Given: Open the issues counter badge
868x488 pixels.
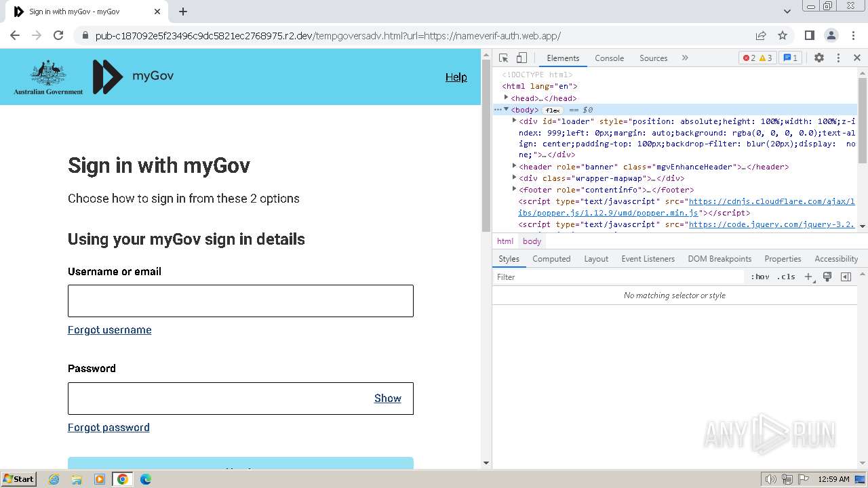Looking at the screenshot, I should [x=791, y=58].
